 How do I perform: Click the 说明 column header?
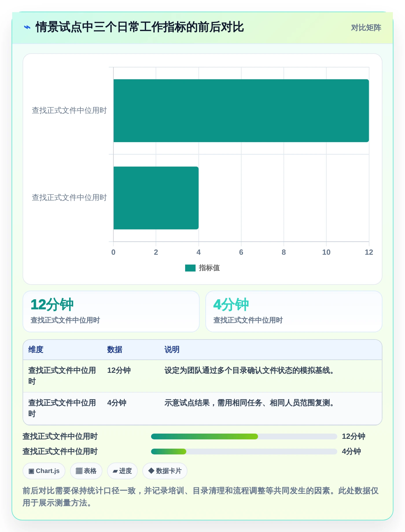pos(172,350)
